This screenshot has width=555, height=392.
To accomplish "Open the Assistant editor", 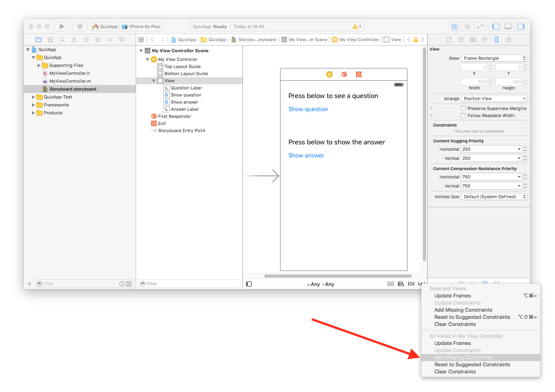I will click(468, 27).
